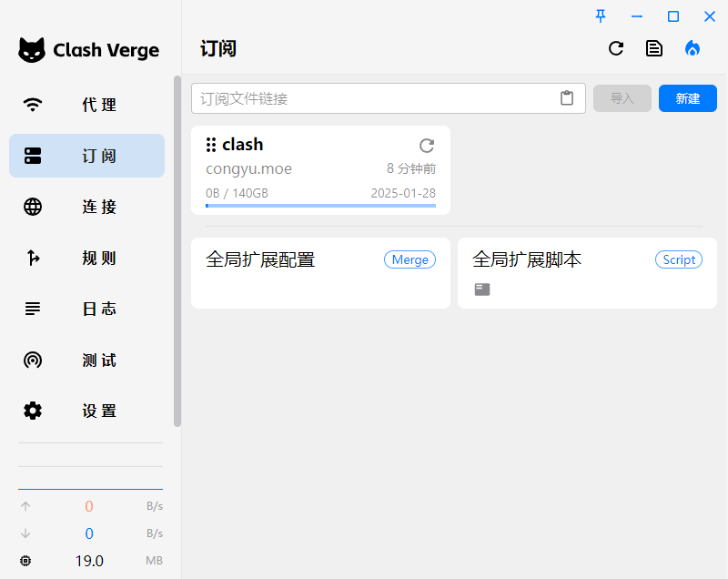Open the Merge global extension config

(320, 273)
